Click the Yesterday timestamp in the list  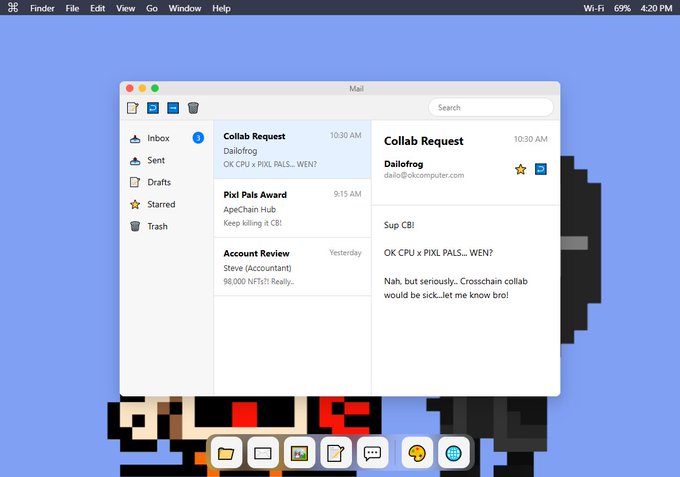pyautogui.click(x=345, y=252)
